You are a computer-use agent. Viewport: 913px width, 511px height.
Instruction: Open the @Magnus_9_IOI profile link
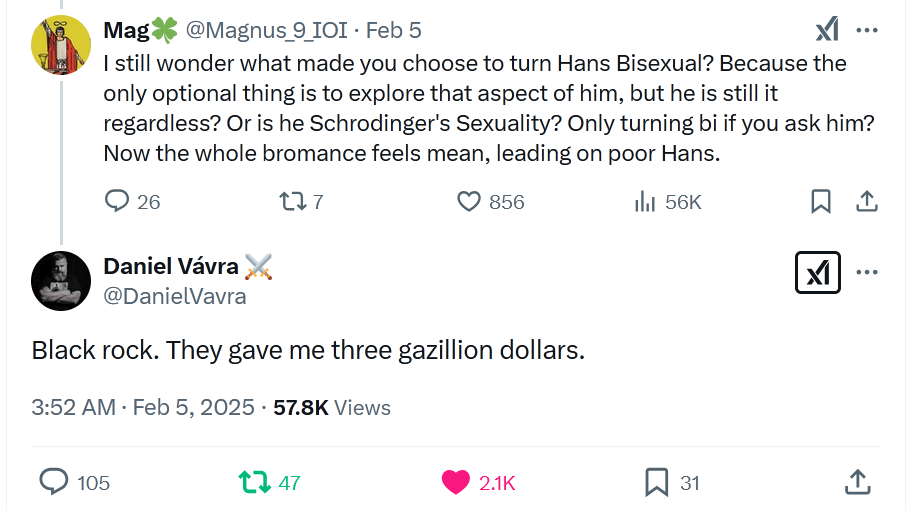coord(267,31)
